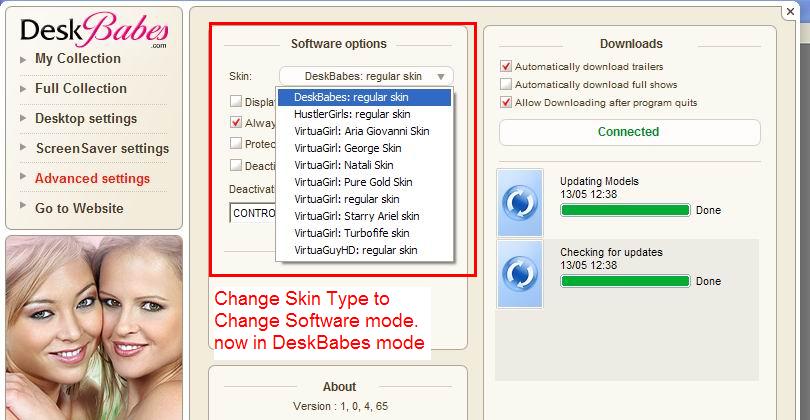The height and width of the screenshot is (420, 810).
Task: Click the Downloads heading
Action: (x=631, y=44)
